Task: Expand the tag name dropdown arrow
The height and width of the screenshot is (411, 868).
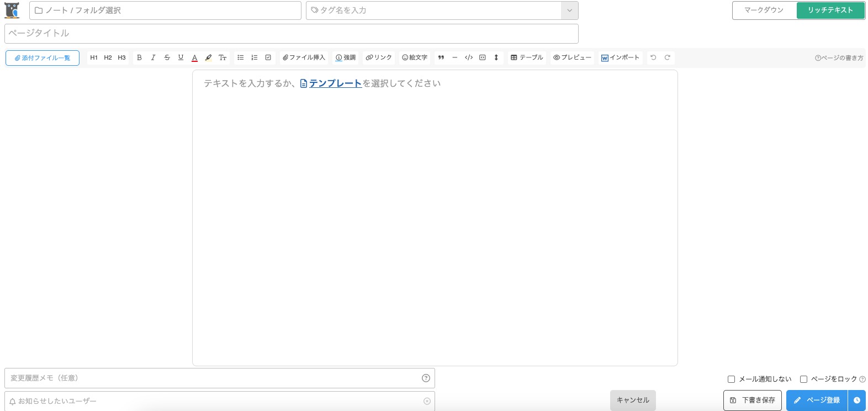Action: (569, 10)
